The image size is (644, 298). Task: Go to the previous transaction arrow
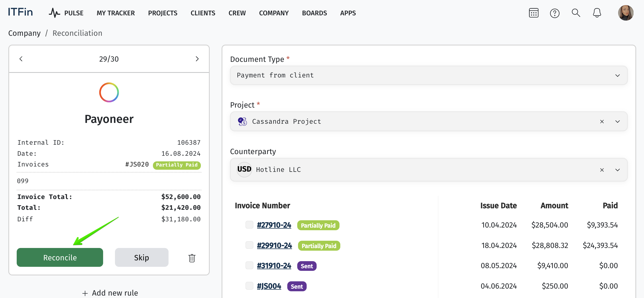[21, 59]
